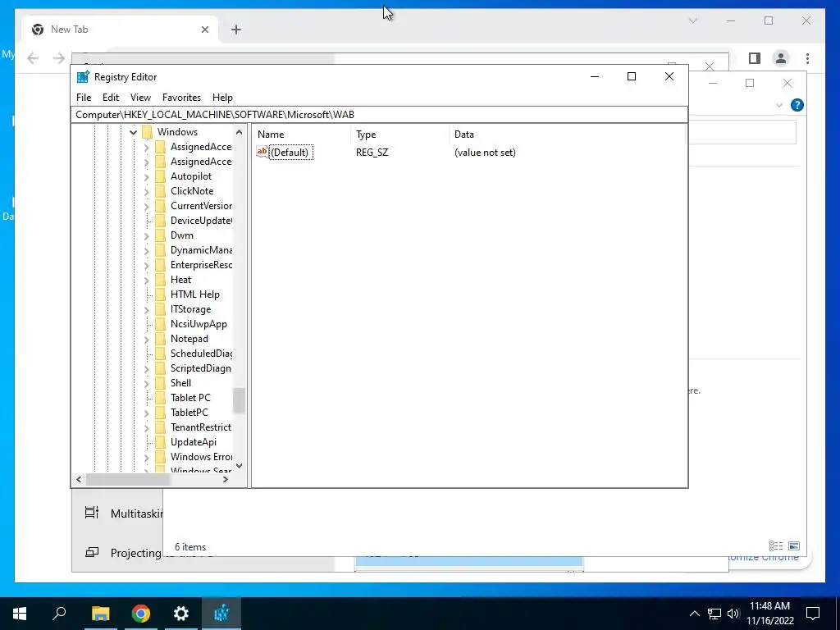The height and width of the screenshot is (630, 840).
Task: Collapse the Windows key in the tree
Action: (x=134, y=132)
